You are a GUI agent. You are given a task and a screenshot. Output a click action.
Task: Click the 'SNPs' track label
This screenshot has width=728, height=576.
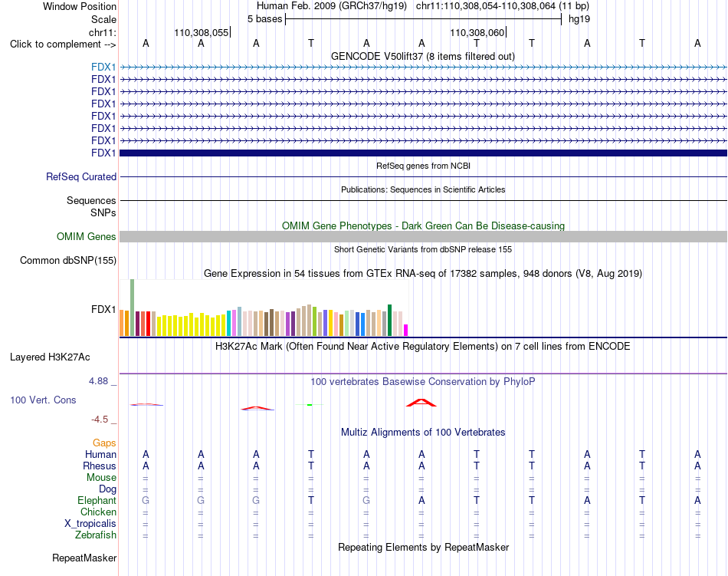[x=103, y=212]
